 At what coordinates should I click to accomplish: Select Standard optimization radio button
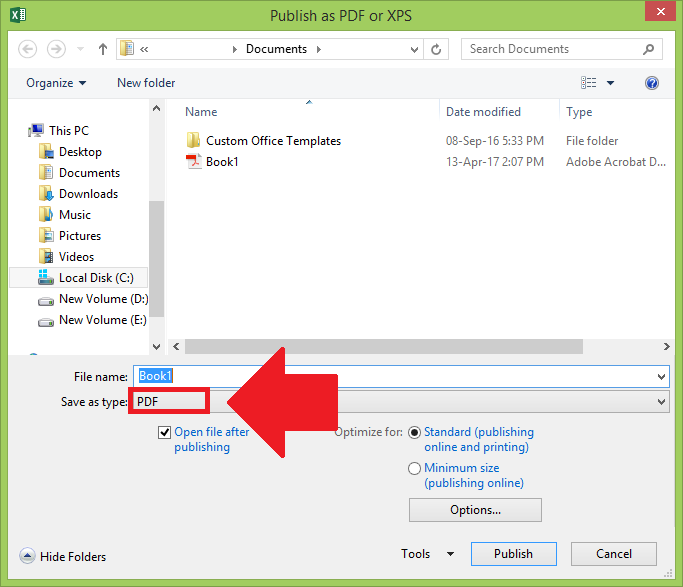pyautogui.click(x=414, y=432)
